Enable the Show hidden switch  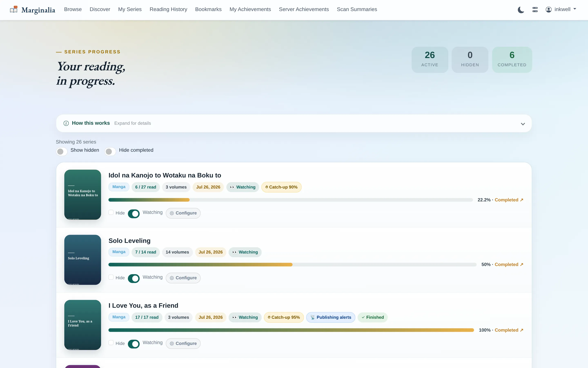pyautogui.click(x=62, y=151)
